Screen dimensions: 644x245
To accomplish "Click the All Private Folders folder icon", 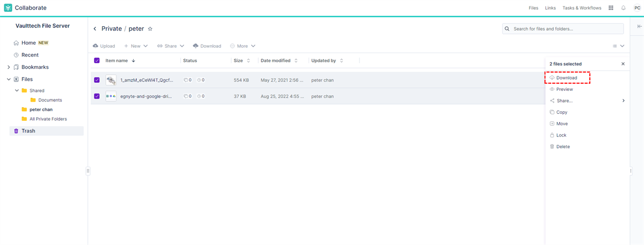I will [x=24, y=119].
